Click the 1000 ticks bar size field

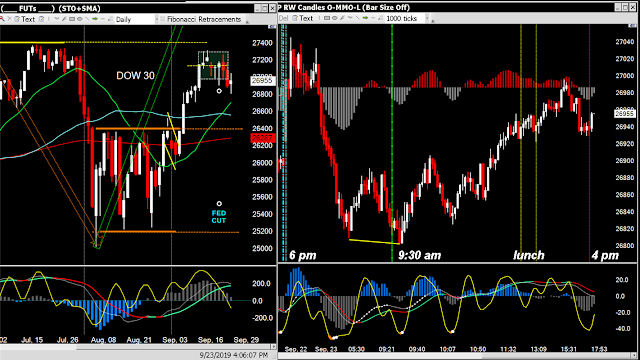pyautogui.click(x=405, y=18)
